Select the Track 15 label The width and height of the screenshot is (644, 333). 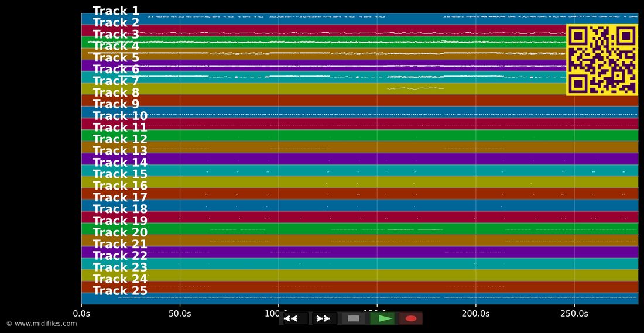click(x=120, y=174)
